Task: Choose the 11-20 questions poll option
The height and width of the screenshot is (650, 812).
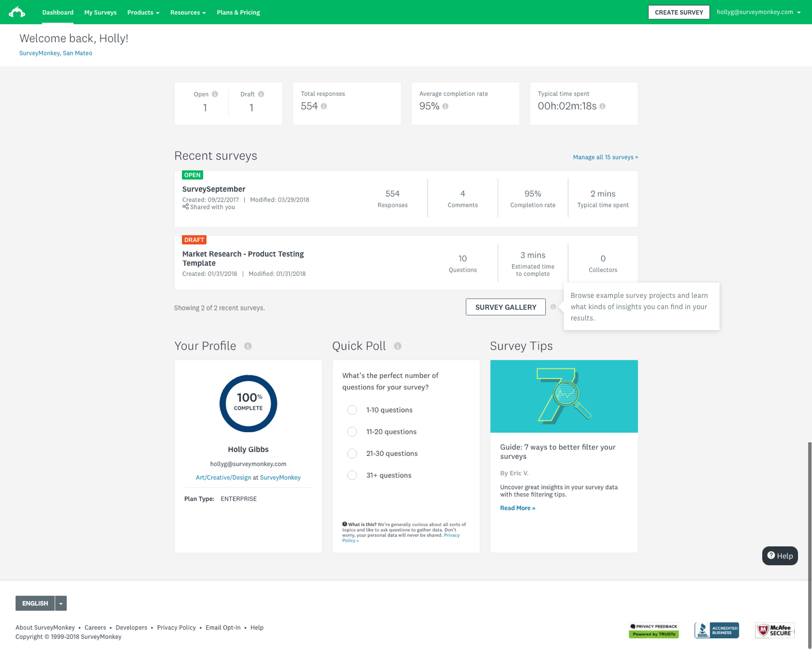Action: [352, 432]
